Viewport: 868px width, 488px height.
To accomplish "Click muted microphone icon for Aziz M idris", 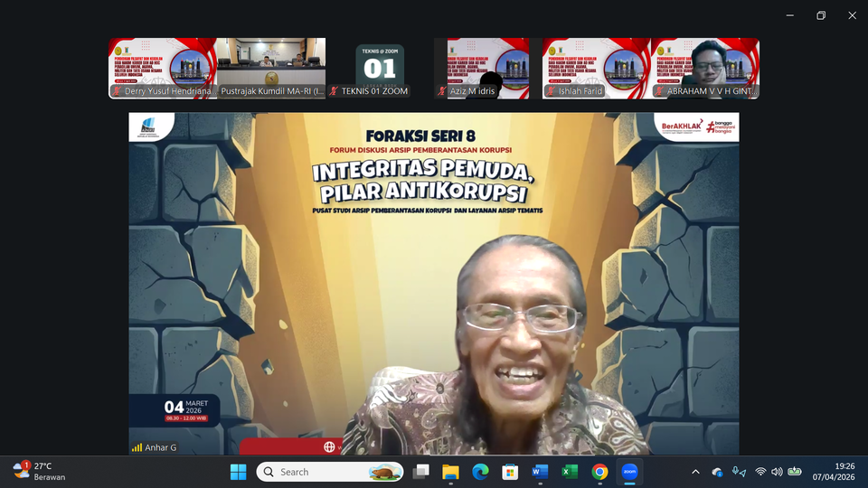I will (442, 90).
